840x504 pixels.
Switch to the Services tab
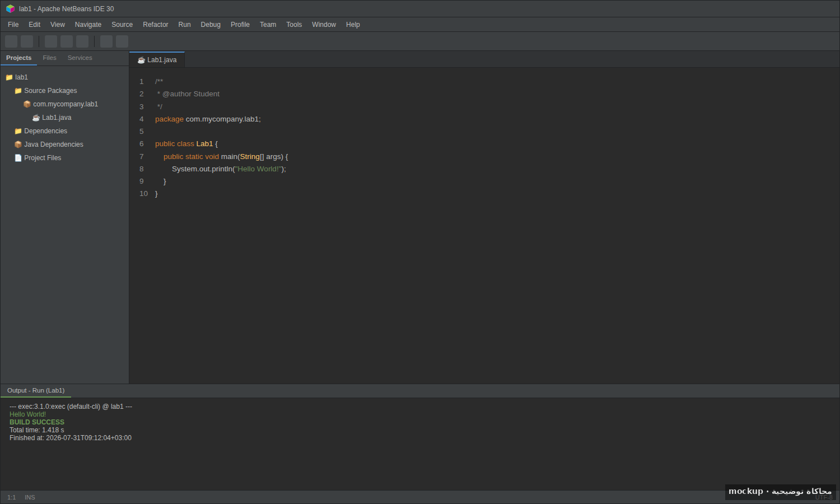point(80,58)
